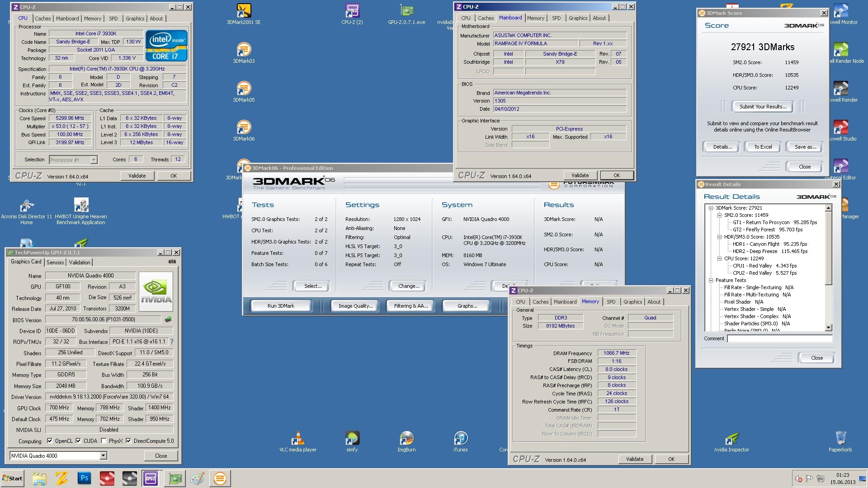Open the 3DMark05 desktop shortcut

click(x=244, y=91)
